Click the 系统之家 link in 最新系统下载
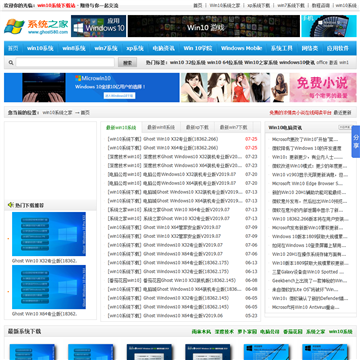 point(316,332)
